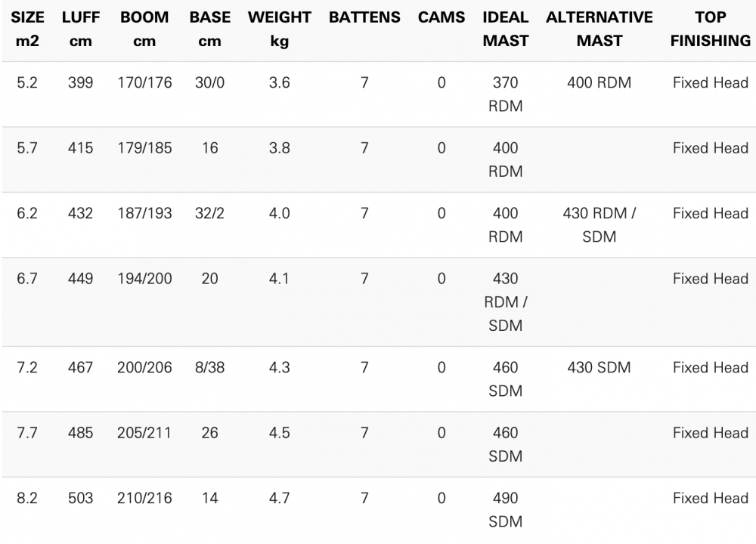Select the 7.7 size cell
The image size is (756, 544).
pyautogui.click(x=27, y=433)
